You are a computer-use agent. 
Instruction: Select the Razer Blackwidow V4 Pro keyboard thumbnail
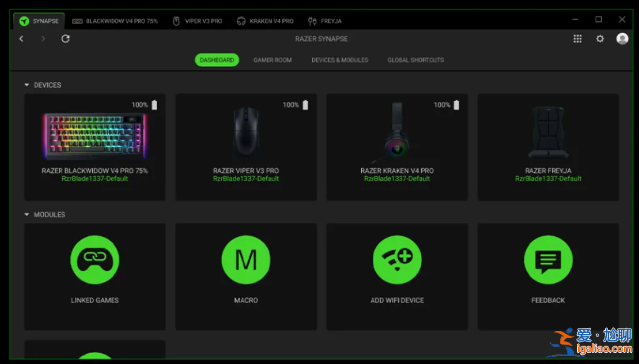pos(94,136)
